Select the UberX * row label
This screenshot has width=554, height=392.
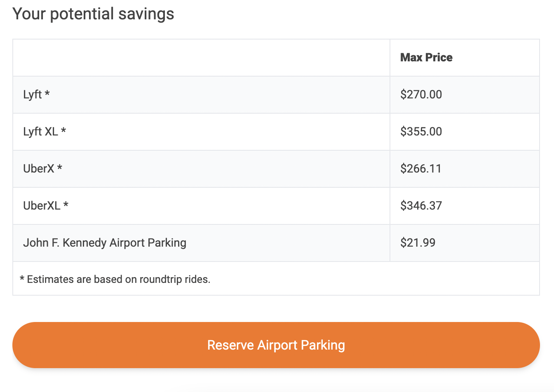pyautogui.click(x=42, y=169)
